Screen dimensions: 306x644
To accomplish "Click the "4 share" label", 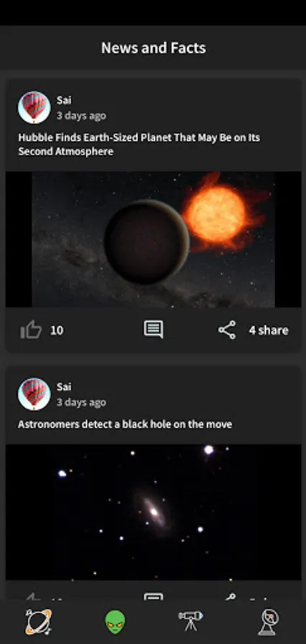I will (x=269, y=330).
